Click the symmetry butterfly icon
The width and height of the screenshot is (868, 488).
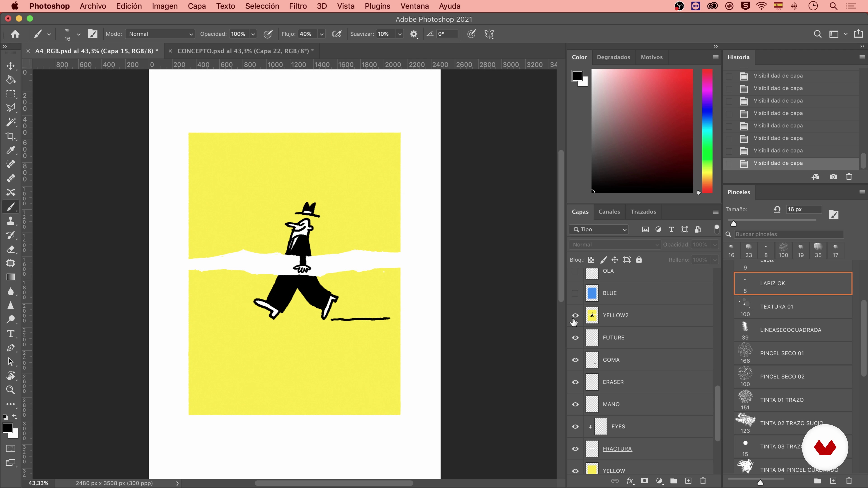(x=489, y=34)
